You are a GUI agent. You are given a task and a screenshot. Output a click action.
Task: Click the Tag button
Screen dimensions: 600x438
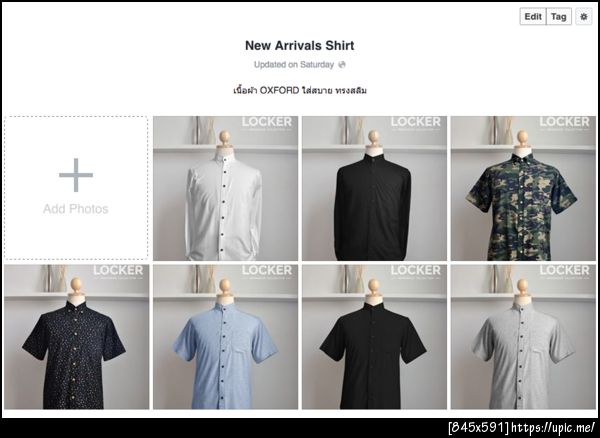[x=559, y=16]
